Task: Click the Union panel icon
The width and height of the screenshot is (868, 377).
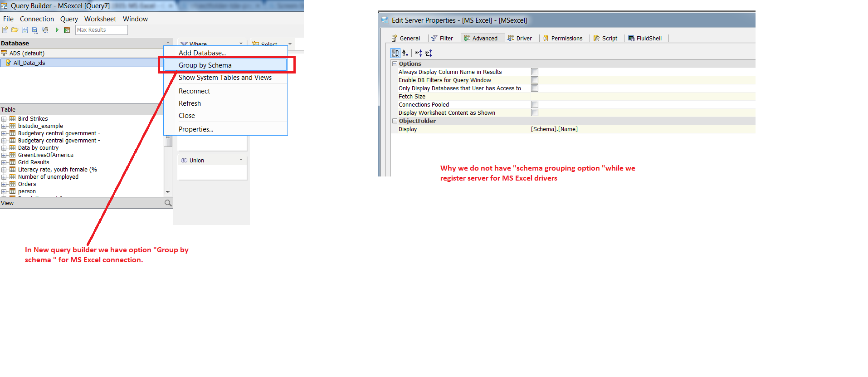Action: (184, 161)
